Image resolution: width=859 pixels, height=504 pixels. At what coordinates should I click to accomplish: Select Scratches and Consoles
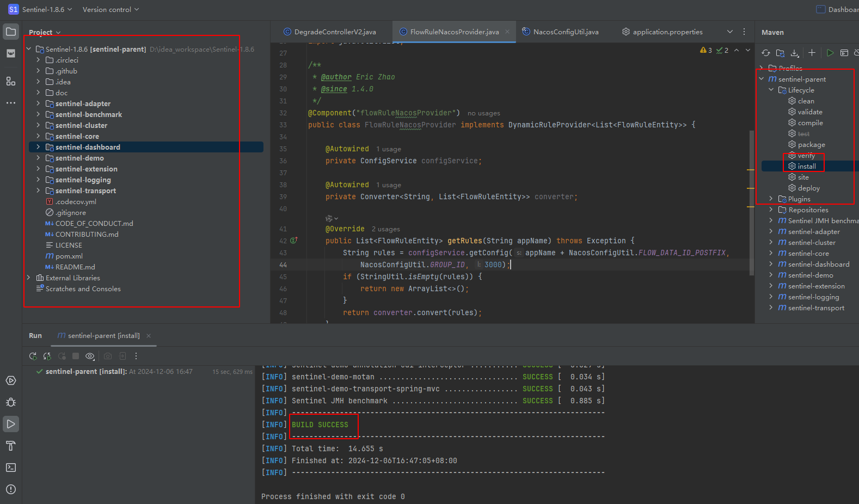click(x=78, y=288)
